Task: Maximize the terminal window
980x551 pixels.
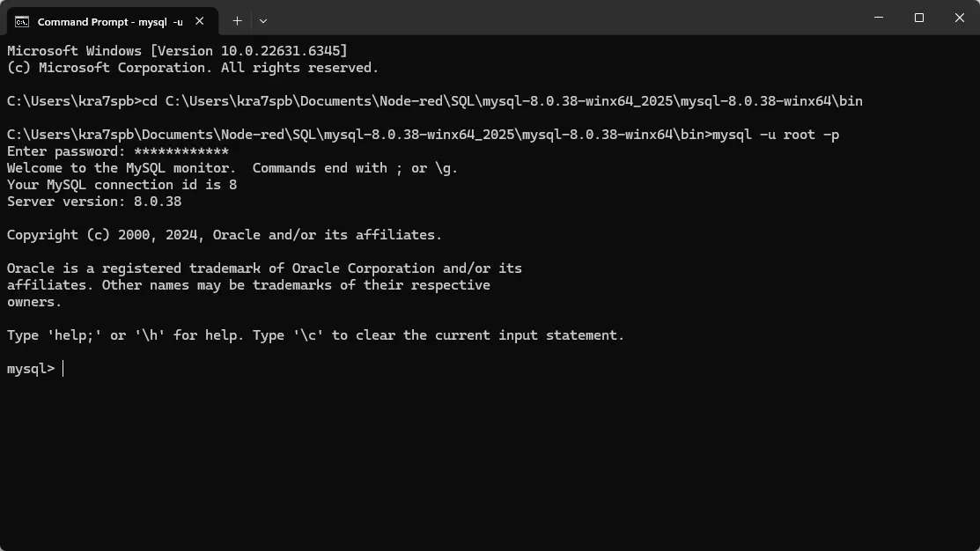Action: tap(919, 18)
